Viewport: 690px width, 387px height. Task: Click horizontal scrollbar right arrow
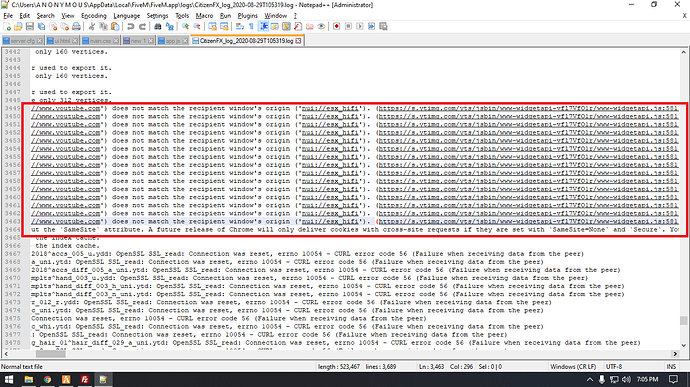675,354
